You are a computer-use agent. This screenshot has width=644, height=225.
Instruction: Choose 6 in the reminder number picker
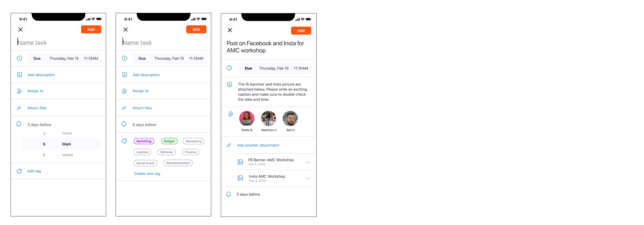pos(44,155)
